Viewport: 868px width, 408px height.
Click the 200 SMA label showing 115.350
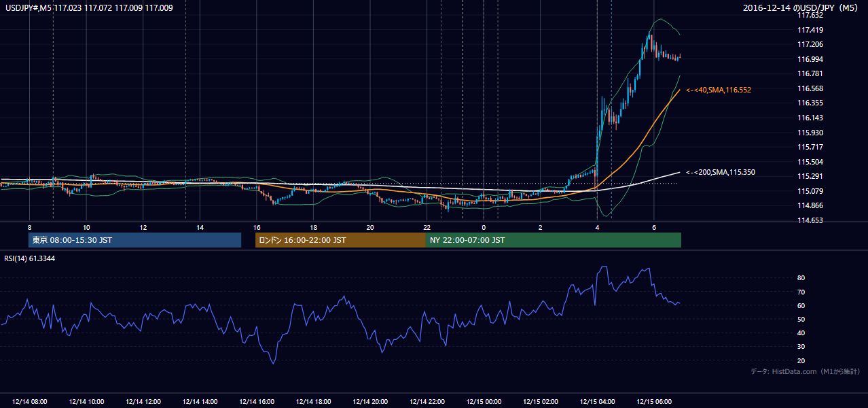click(720, 172)
